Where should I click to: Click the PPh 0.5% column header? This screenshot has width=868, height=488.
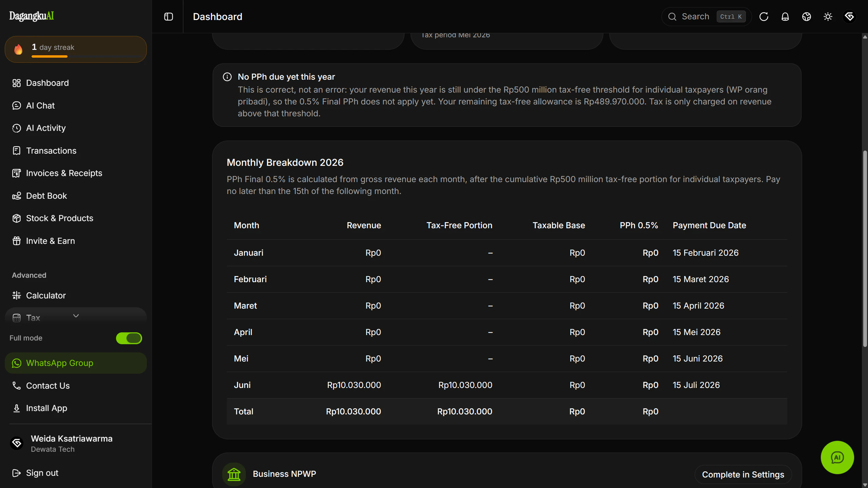639,226
